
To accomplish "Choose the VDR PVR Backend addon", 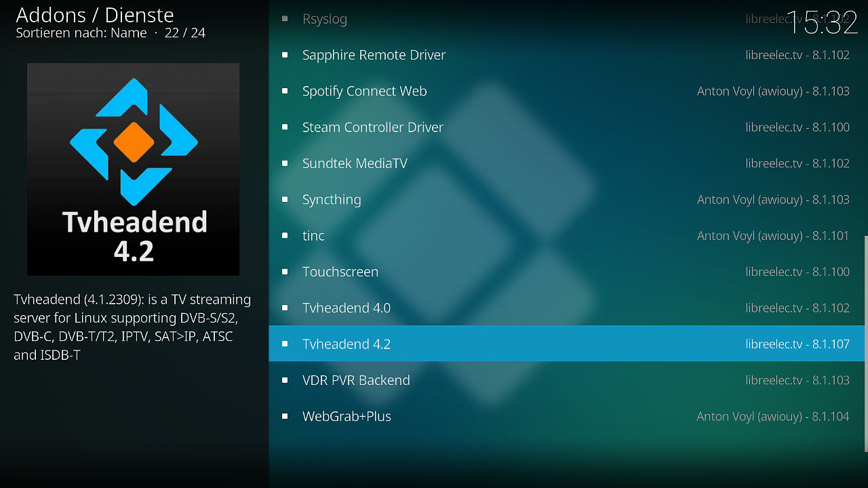I will tap(567, 380).
